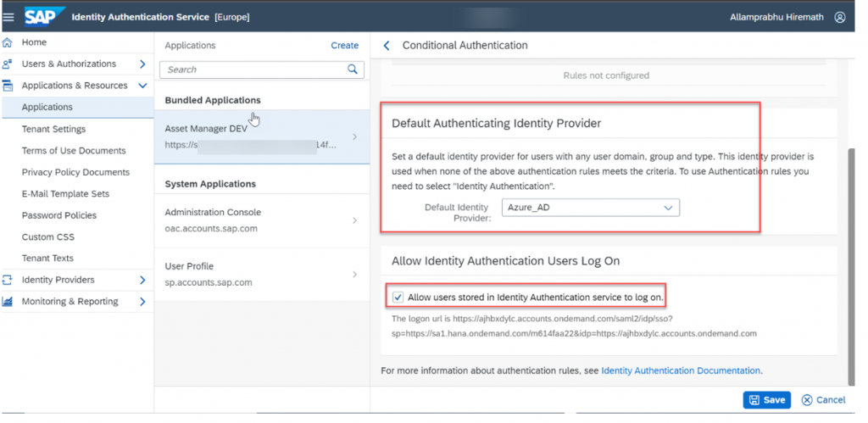The width and height of the screenshot is (868, 423).
Task: Click the Users & Authorizations icon
Action: pyautogui.click(x=8, y=64)
